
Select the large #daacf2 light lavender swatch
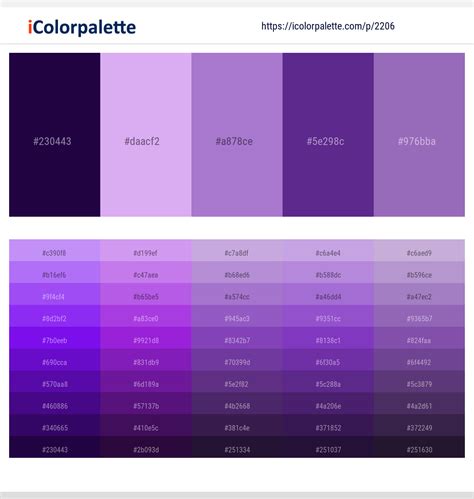(146, 135)
